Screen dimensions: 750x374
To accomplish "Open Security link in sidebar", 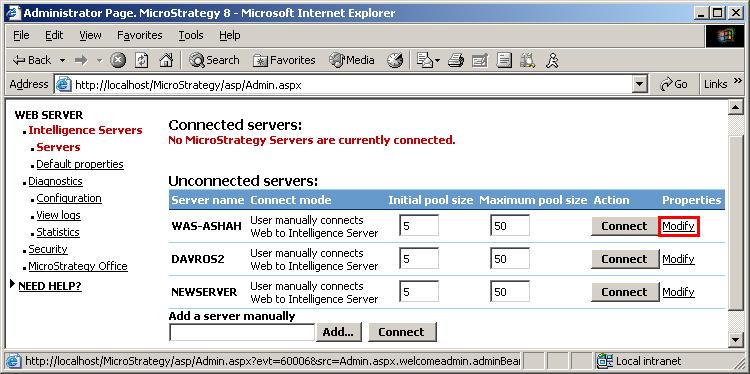I will [x=48, y=249].
